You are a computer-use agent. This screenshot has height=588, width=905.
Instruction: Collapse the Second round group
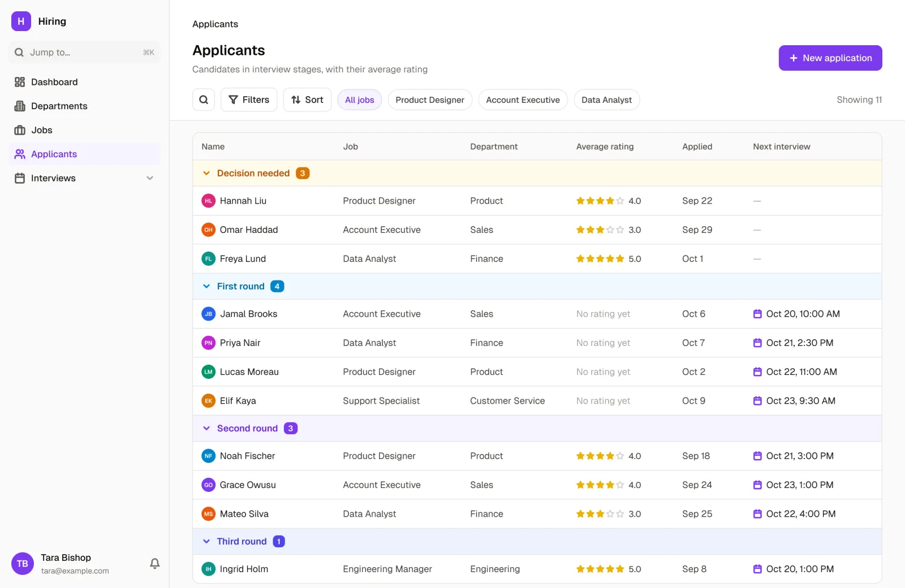[x=206, y=428]
